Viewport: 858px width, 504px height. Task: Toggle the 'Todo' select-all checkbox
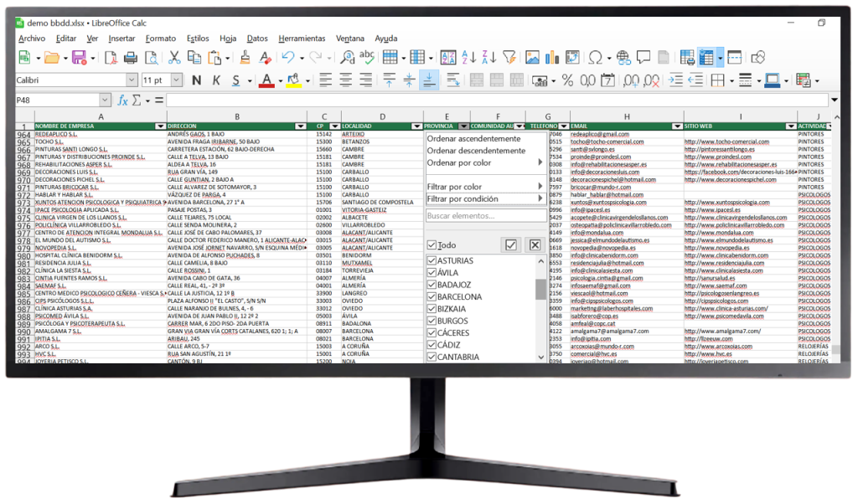click(x=432, y=245)
